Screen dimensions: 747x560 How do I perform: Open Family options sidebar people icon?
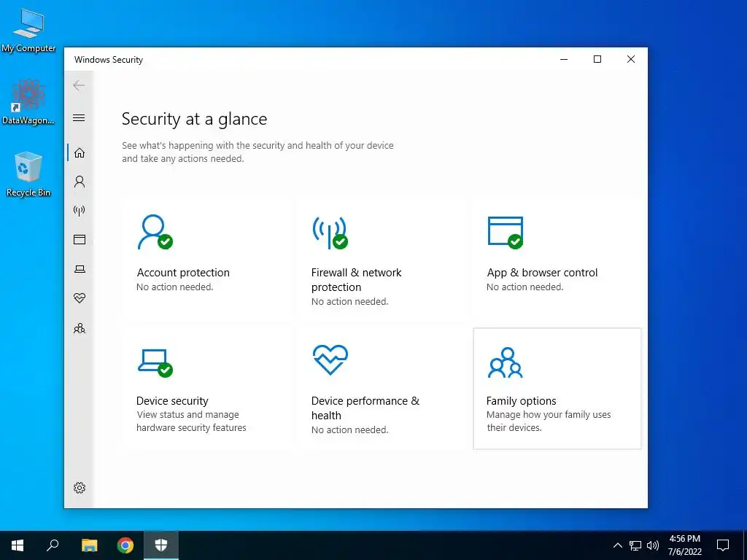tap(80, 329)
